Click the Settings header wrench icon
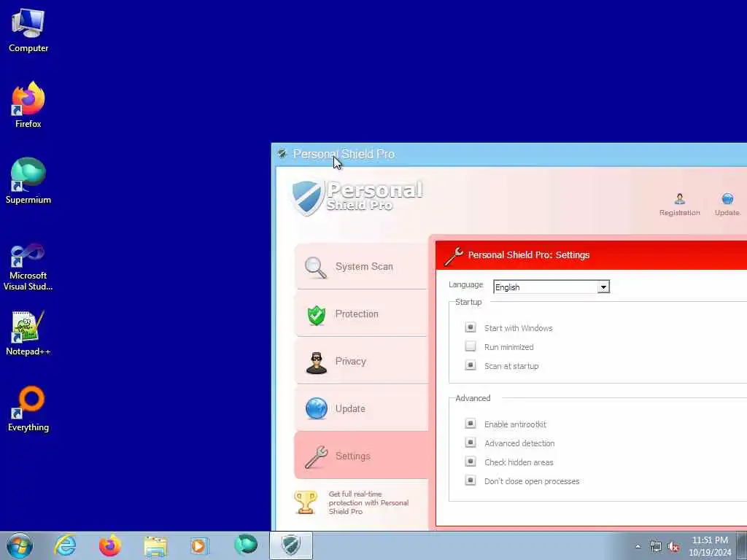Viewport: 747px width, 560px height. click(453, 256)
